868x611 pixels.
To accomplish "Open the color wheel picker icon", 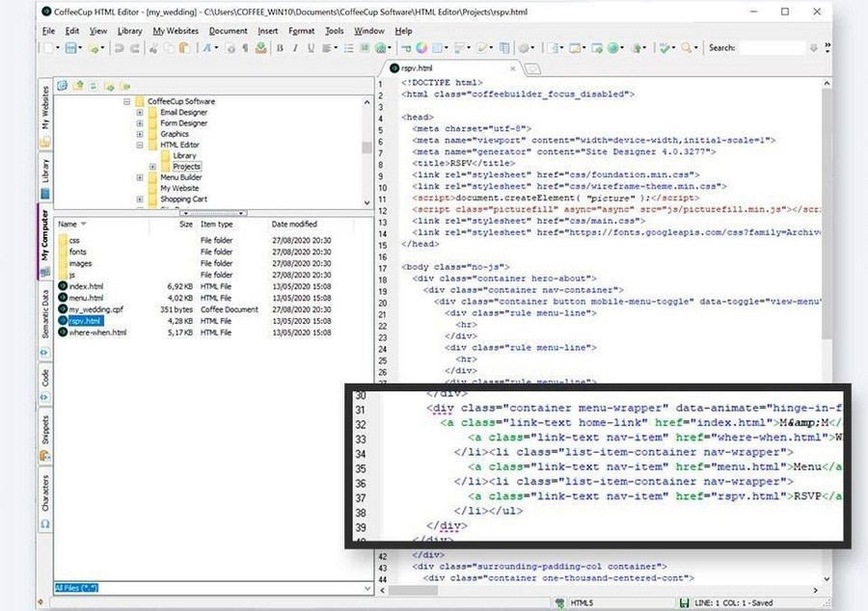I will click(421, 48).
